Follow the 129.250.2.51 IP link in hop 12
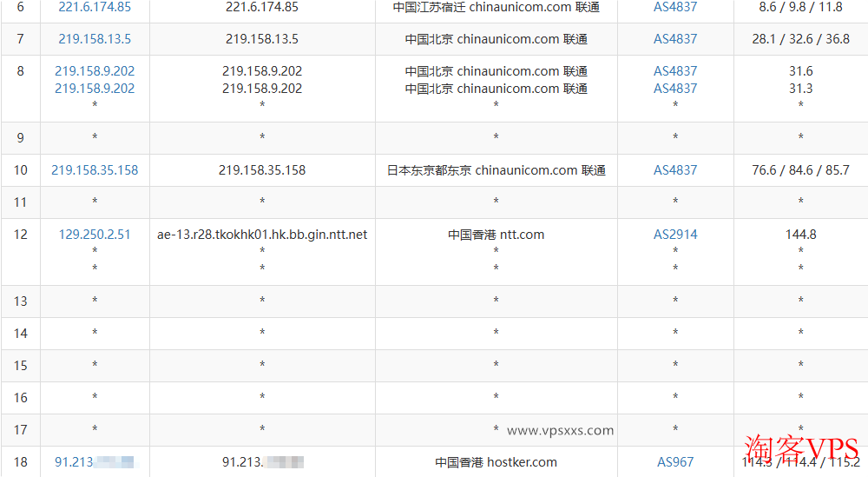868x477 pixels. pyautogui.click(x=95, y=235)
